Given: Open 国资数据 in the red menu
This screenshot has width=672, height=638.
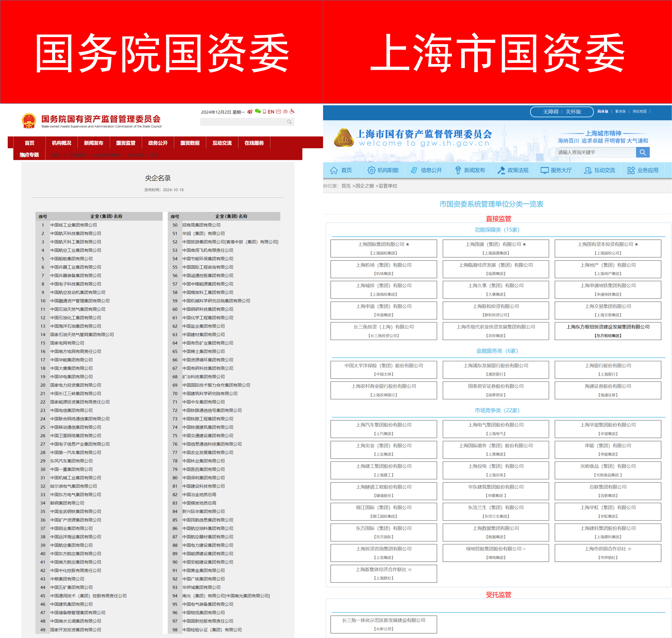Looking at the screenshot, I should (x=190, y=143).
